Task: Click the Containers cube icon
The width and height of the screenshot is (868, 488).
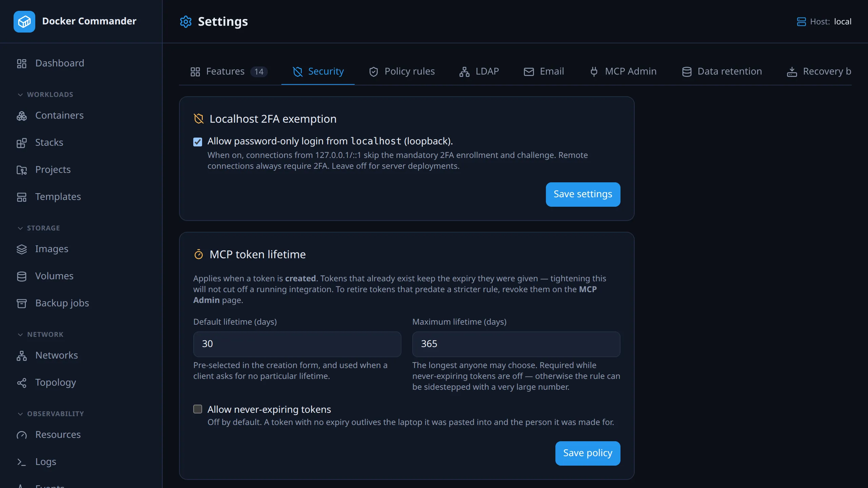Action: tap(22, 116)
